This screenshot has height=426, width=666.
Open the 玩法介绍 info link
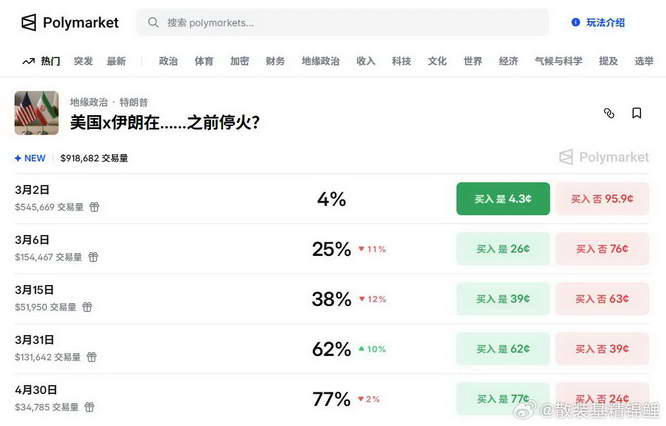coord(598,22)
